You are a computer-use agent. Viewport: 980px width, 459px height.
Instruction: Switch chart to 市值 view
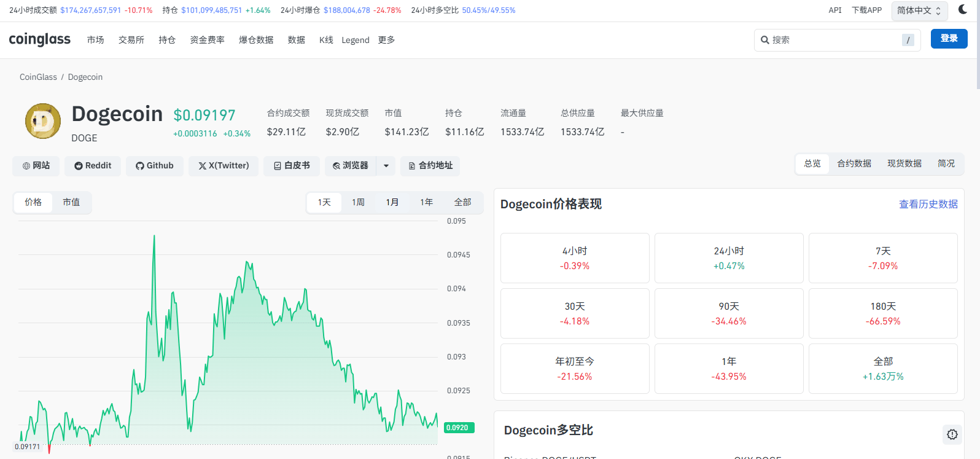click(x=71, y=202)
